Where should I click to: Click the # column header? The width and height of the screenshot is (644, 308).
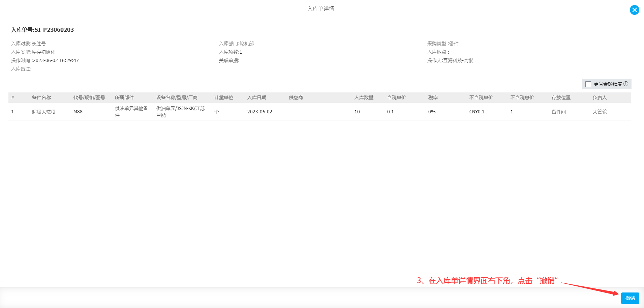click(x=13, y=97)
